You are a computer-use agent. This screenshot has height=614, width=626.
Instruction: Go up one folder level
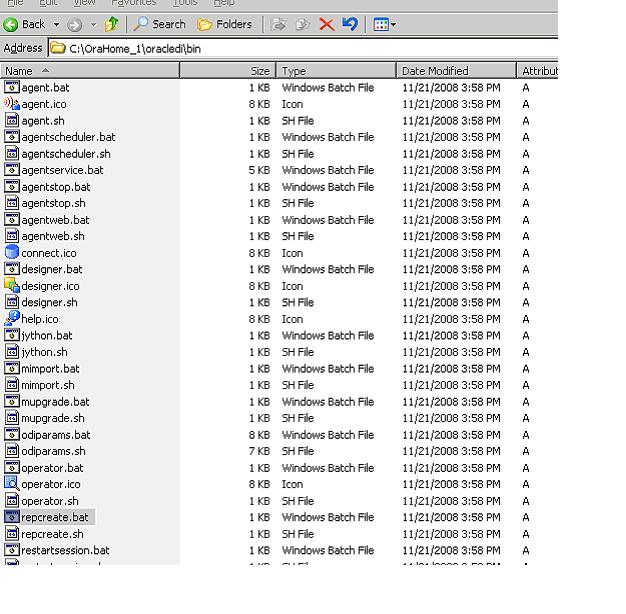[111, 24]
